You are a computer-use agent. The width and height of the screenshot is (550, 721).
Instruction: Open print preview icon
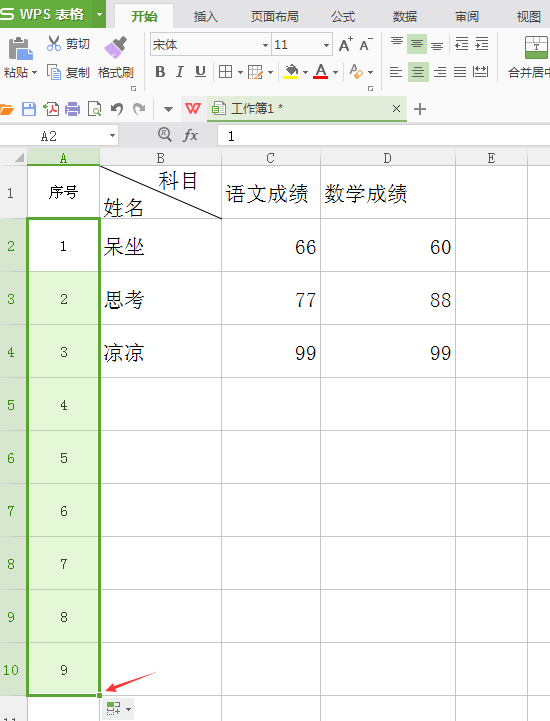point(94,109)
